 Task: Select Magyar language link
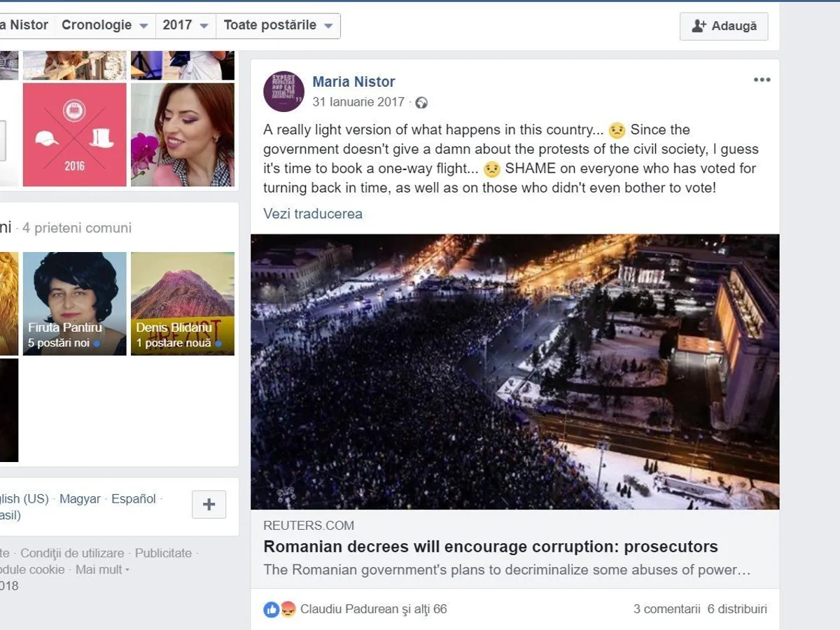[80, 499]
